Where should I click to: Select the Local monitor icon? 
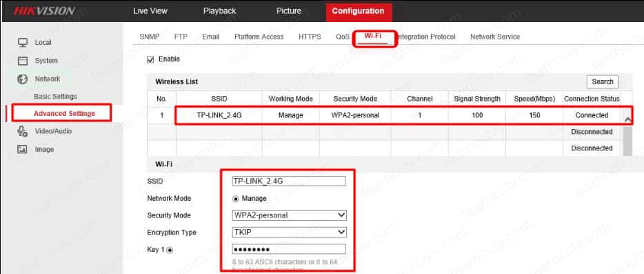tap(23, 42)
